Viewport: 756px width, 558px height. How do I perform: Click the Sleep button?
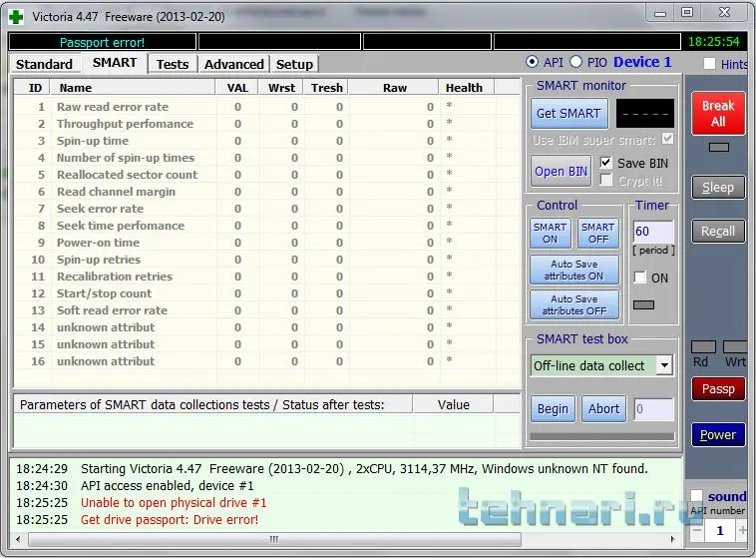718,188
